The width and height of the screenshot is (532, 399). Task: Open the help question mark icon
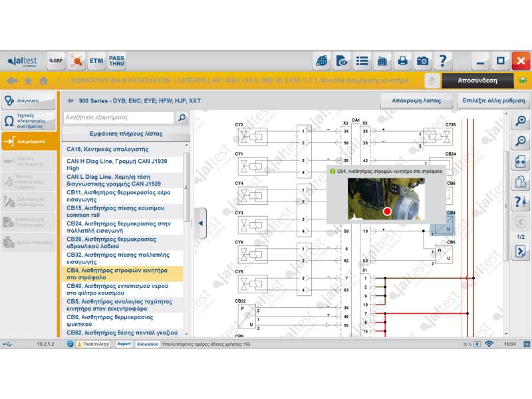443,61
